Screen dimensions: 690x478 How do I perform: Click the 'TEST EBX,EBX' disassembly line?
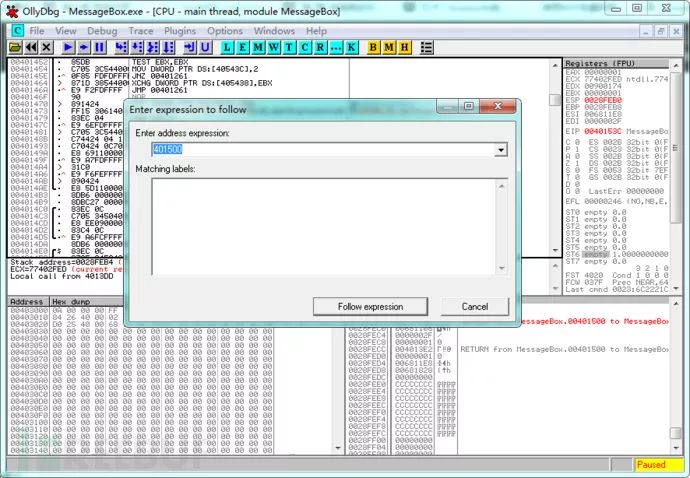[x=160, y=62]
